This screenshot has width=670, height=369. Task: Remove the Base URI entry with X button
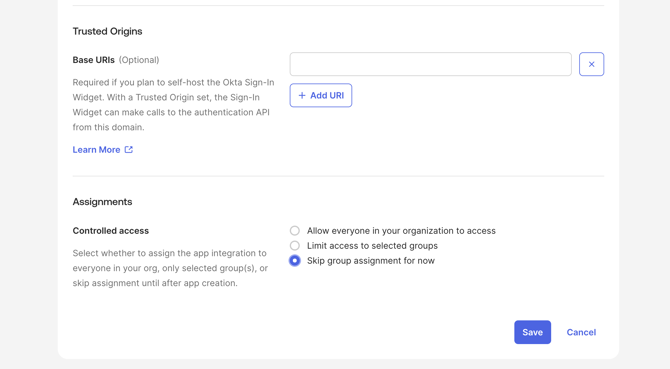591,64
